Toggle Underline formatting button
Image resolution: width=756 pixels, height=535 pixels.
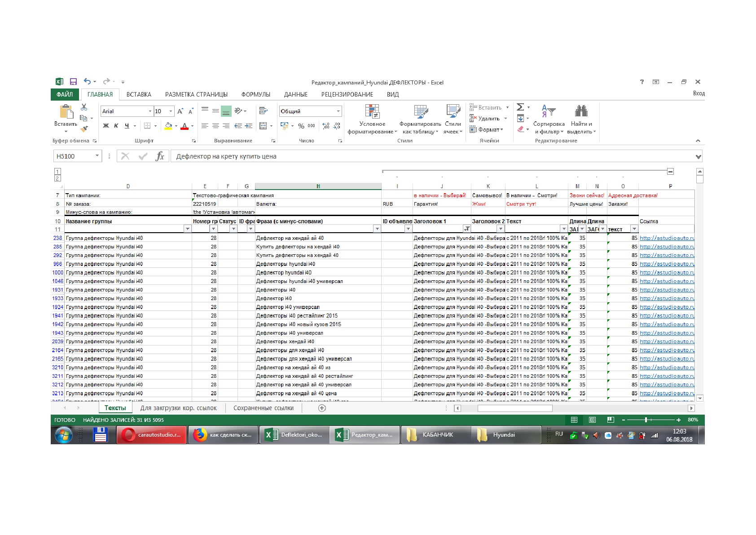click(x=127, y=126)
